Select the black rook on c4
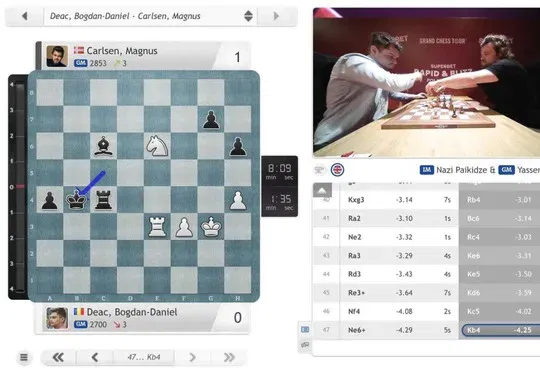Image resolution: width=540 pixels, height=372 pixels. point(103,200)
